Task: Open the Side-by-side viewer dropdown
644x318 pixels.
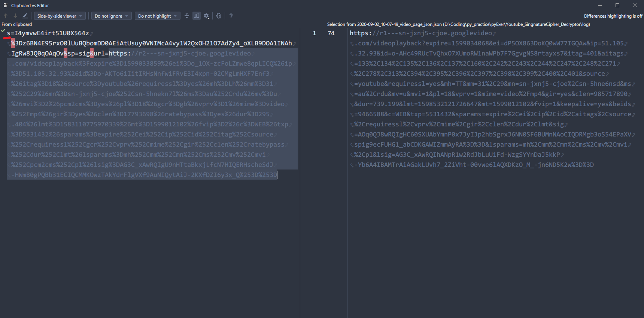Action: coord(60,16)
